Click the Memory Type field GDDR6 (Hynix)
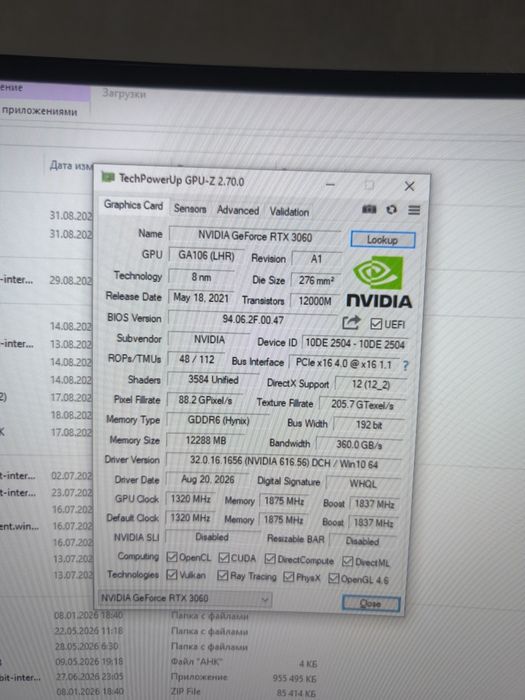 [x=218, y=420]
